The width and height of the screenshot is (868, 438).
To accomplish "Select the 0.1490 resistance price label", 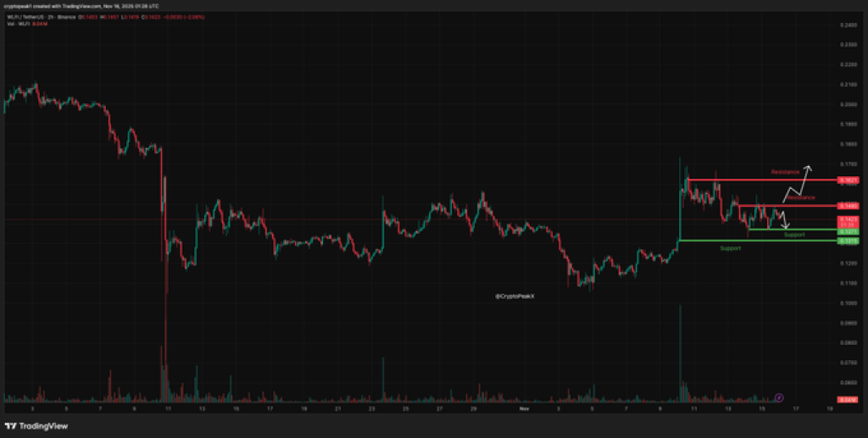I will pos(848,206).
